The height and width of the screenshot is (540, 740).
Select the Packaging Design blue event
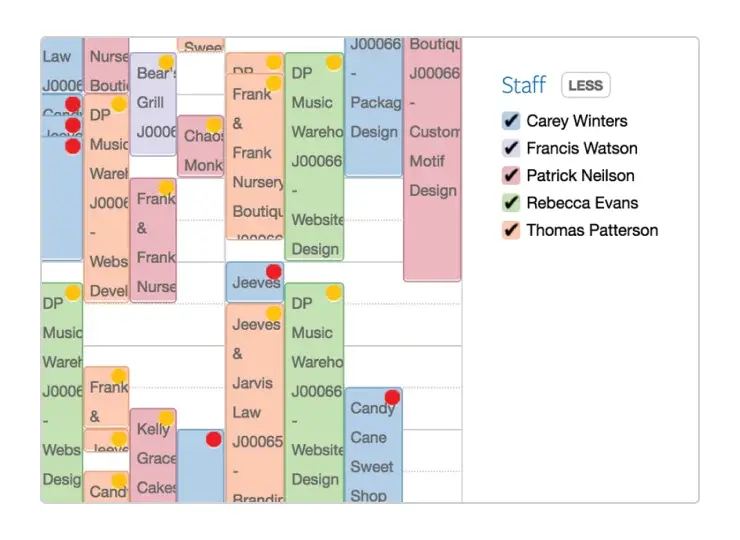tap(373, 107)
